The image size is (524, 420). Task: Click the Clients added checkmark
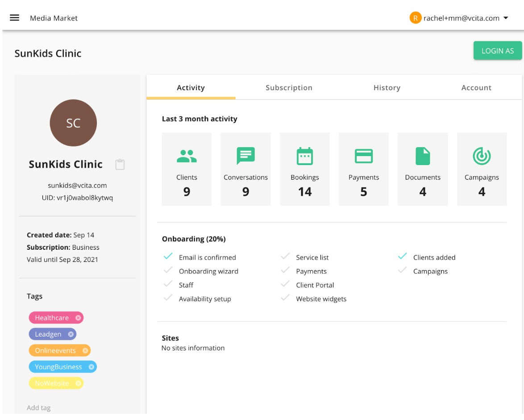click(x=403, y=256)
